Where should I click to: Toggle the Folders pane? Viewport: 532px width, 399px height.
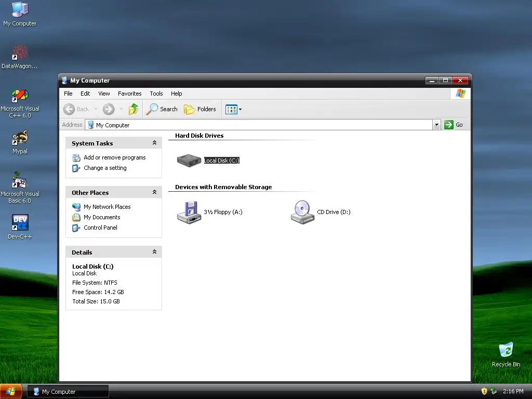coord(200,109)
